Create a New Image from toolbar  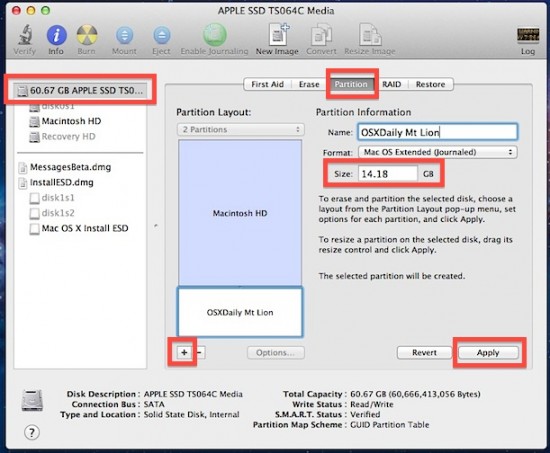coord(278,34)
